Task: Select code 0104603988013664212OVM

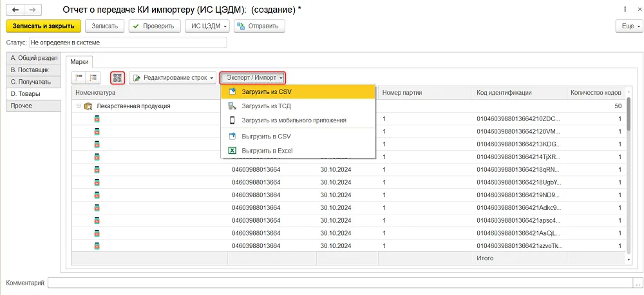Action: [520, 131]
